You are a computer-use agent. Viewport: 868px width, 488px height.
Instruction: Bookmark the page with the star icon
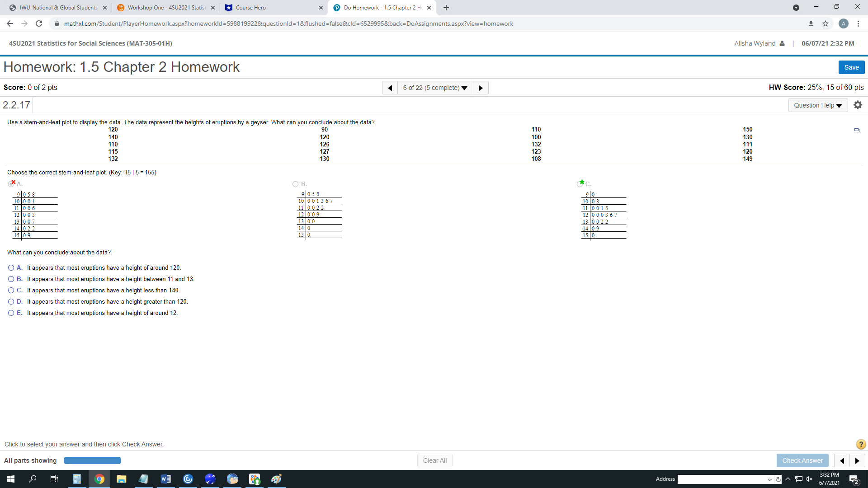(826, 23)
